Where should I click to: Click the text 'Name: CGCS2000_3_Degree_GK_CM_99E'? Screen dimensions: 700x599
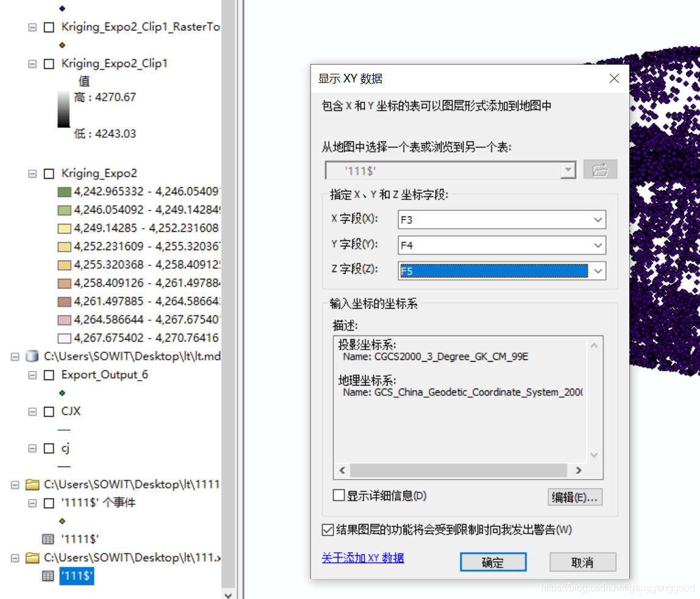pos(436,356)
